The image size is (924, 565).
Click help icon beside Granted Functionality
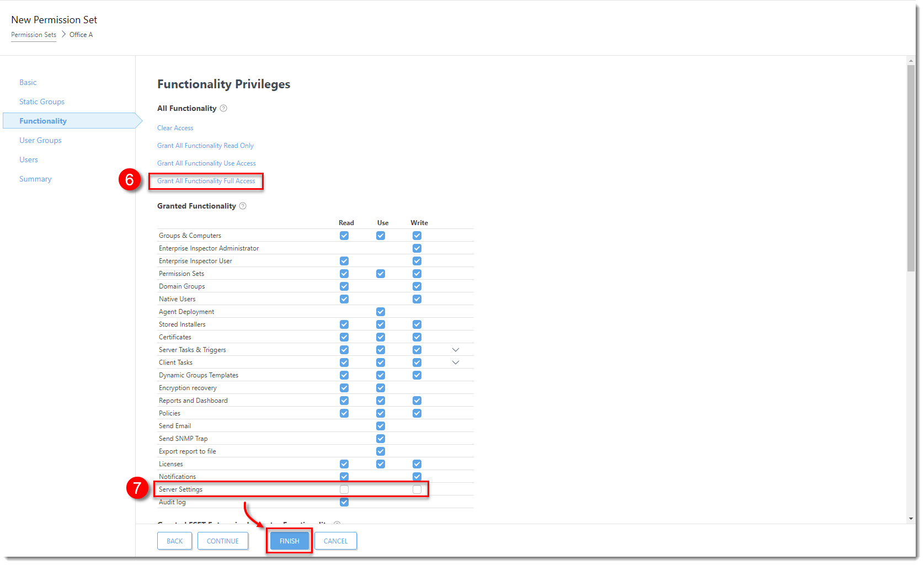point(243,206)
